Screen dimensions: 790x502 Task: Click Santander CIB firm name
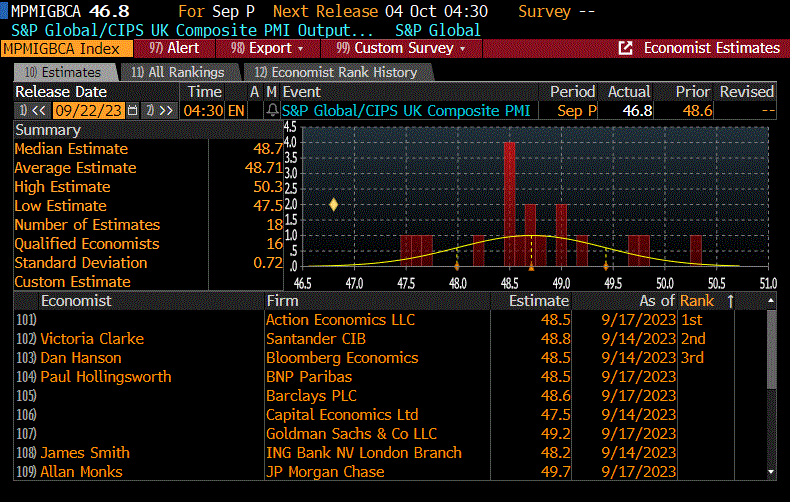316,339
